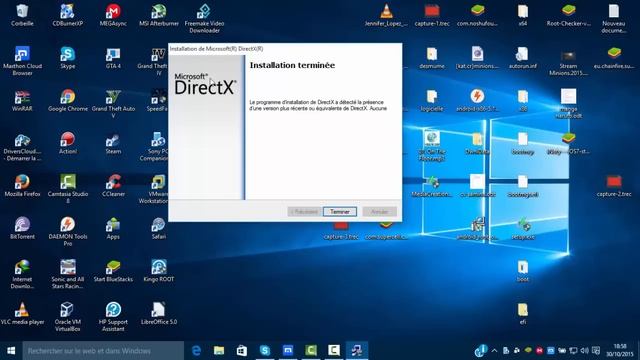The height and width of the screenshot is (360, 640).
Task: Select the Safari desktop icon
Action: pyautogui.click(x=159, y=229)
